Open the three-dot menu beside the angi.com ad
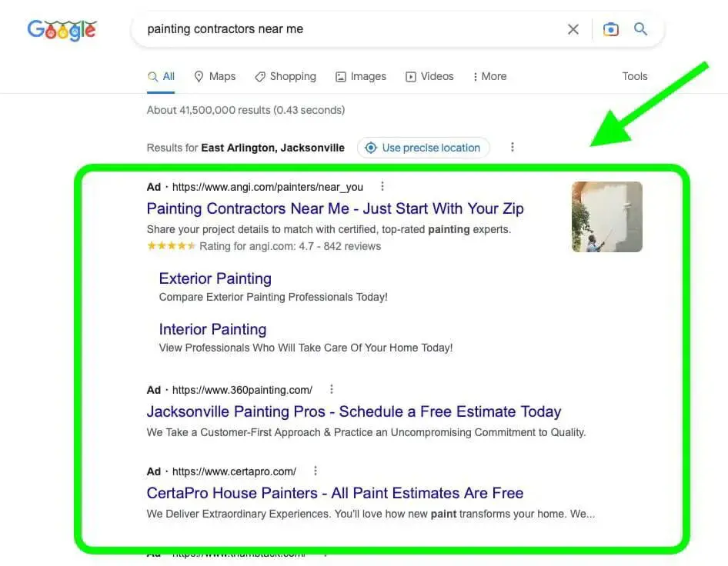Viewport: 728px width, 566px height. [x=382, y=185]
